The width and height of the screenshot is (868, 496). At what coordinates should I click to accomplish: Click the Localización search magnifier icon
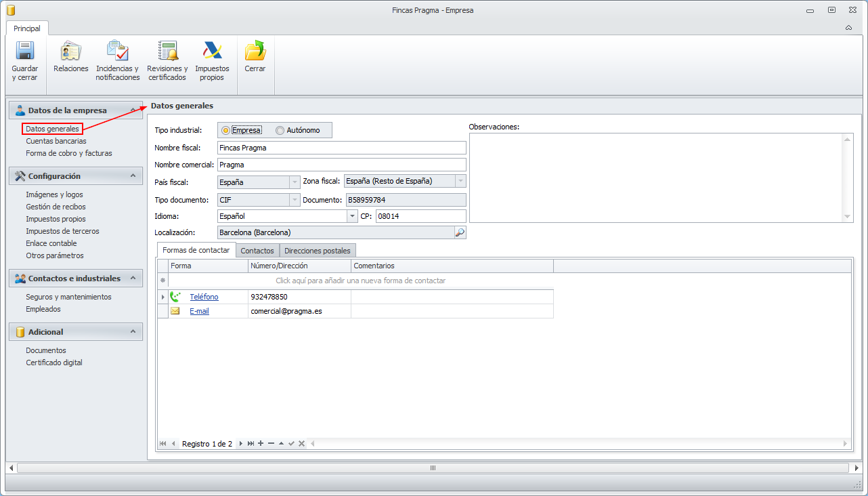pos(460,232)
